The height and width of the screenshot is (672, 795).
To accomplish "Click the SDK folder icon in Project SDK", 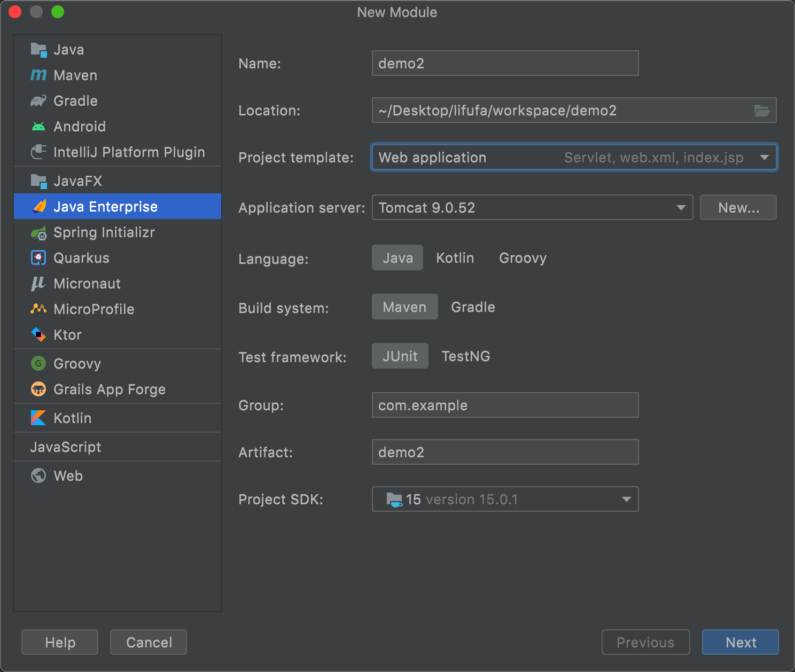I will (x=394, y=499).
